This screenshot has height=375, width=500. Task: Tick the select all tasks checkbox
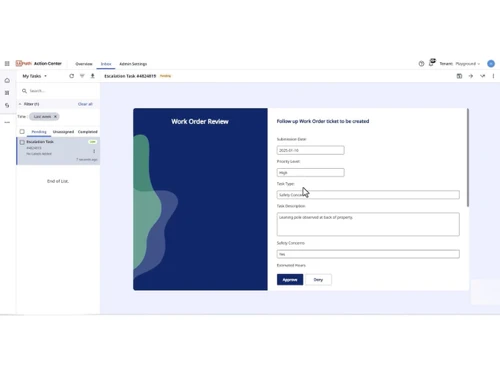[22, 132]
